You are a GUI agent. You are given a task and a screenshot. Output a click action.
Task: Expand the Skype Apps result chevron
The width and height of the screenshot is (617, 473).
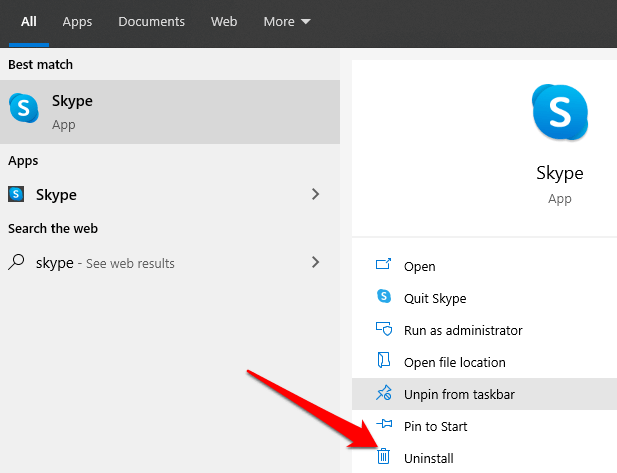click(x=316, y=194)
